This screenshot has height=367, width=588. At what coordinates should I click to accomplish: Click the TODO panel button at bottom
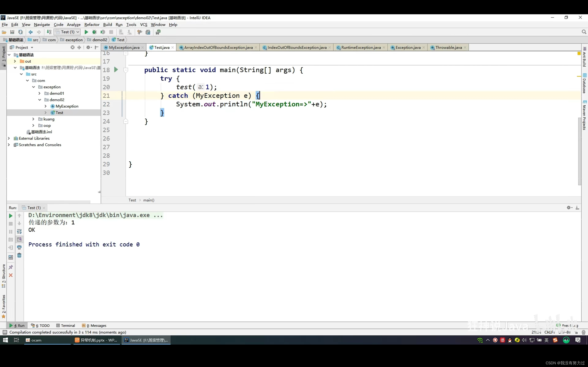pyautogui.click(x=41, y=325)
